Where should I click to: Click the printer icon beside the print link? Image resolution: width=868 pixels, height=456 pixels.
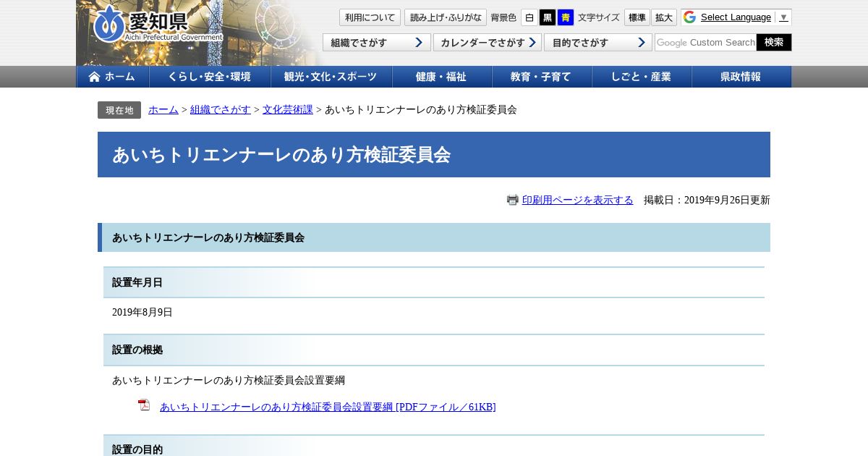(513, 200)
